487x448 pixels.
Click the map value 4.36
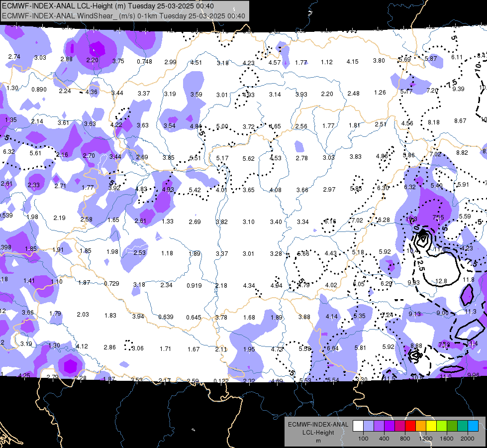click(92, 92)
